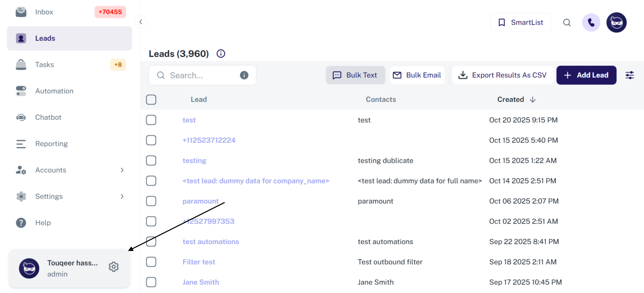Click the info icon inside search box
The image size is (644, 293).
pos(244,75)
